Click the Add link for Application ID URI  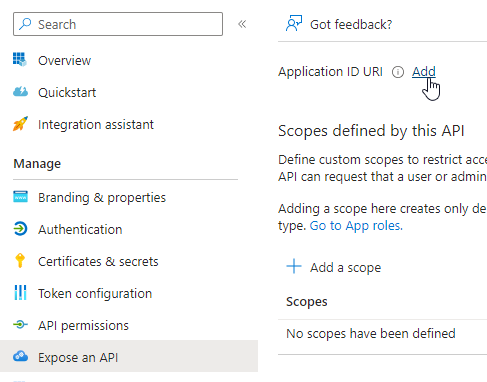pos(424,71)
